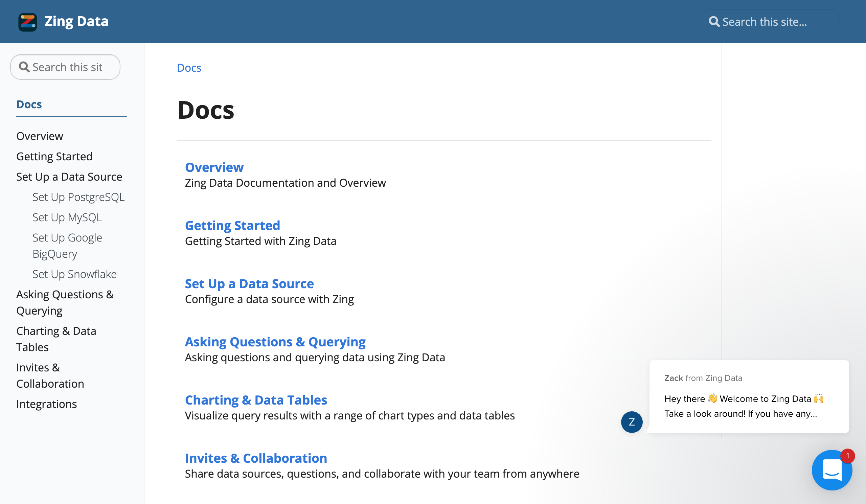The width and height of the screenshot is (866, 504).
Task: Click Zack's avatar icon in chat
Action: pos(632,422)
